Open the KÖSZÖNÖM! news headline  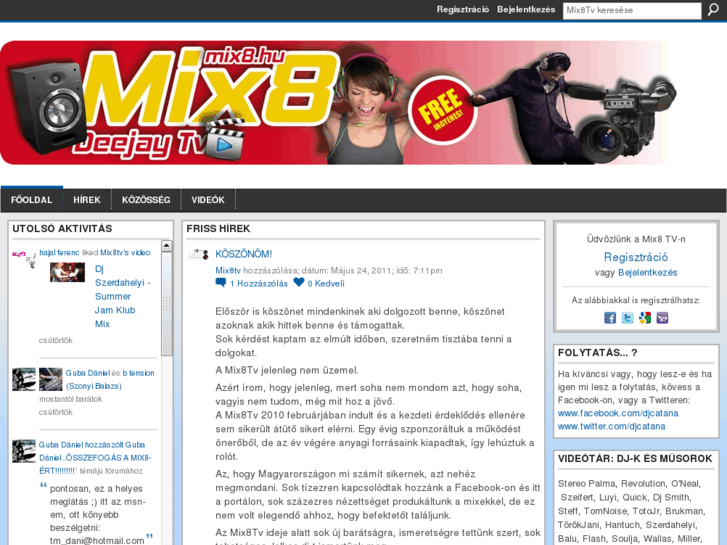click(243, 254)
